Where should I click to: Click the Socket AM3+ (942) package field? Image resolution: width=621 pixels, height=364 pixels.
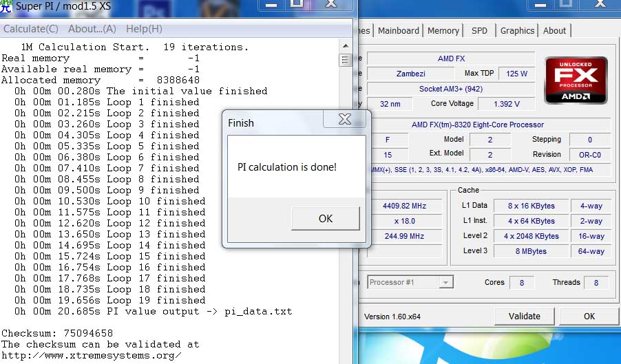click(451, 89)
